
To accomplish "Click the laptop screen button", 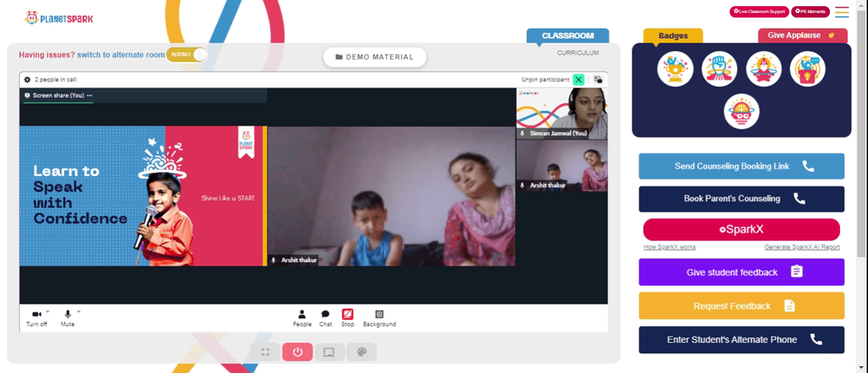I will (329, 352).
